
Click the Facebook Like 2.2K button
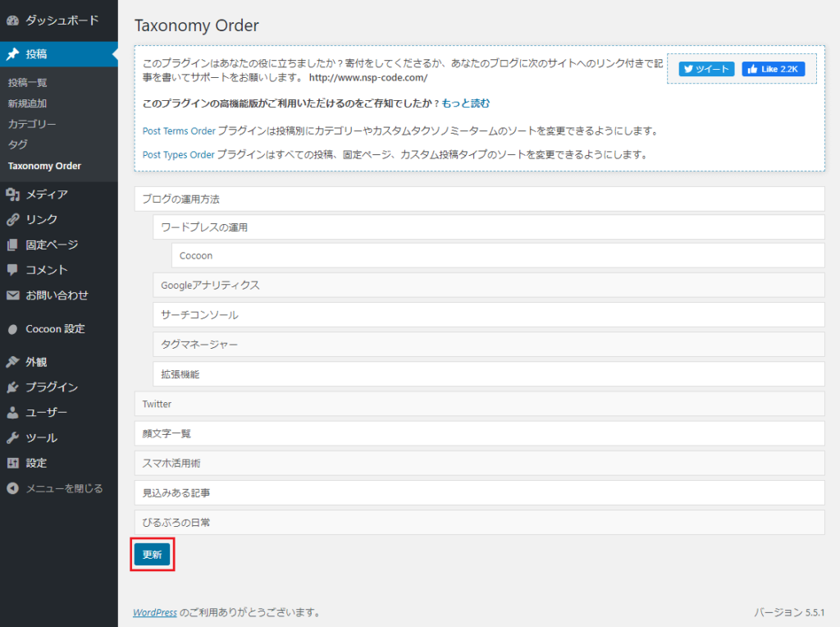coord(773,69)
